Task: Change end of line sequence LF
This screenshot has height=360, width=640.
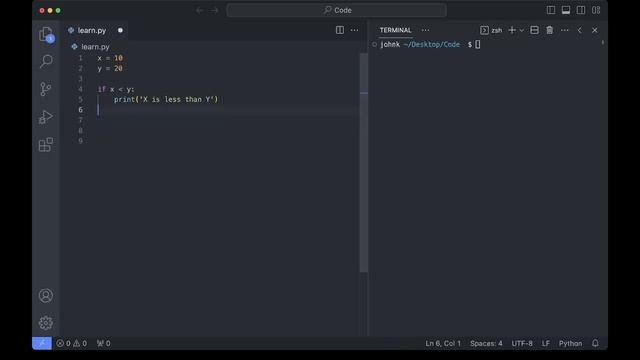Action: tap(546, 343)
